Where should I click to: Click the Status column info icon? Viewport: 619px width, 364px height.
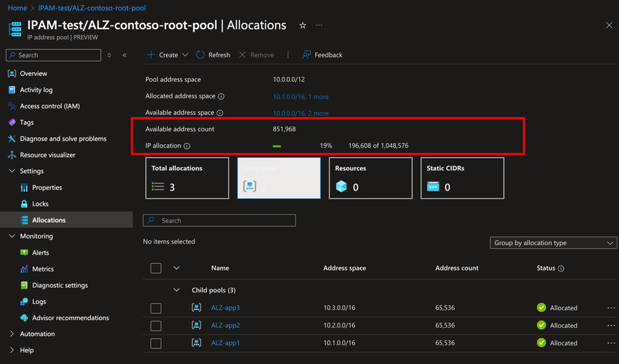pyautogui.click(x=561, y=269)
